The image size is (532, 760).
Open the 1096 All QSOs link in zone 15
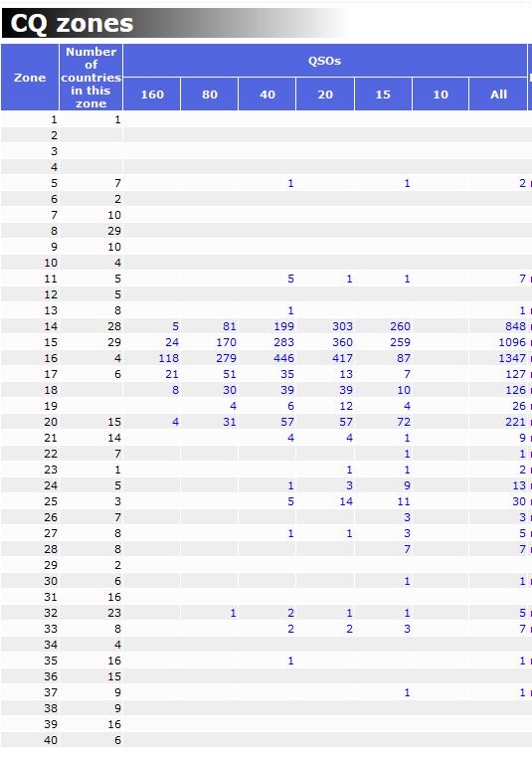coord(512,342)
